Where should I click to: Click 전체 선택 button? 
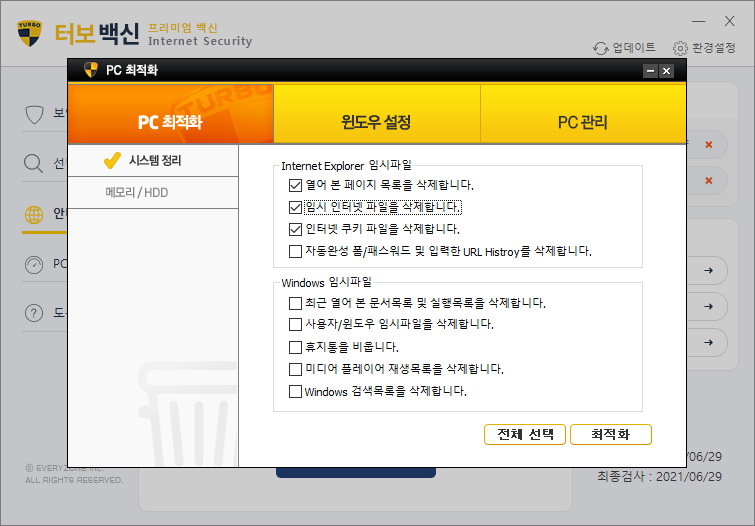525,434
